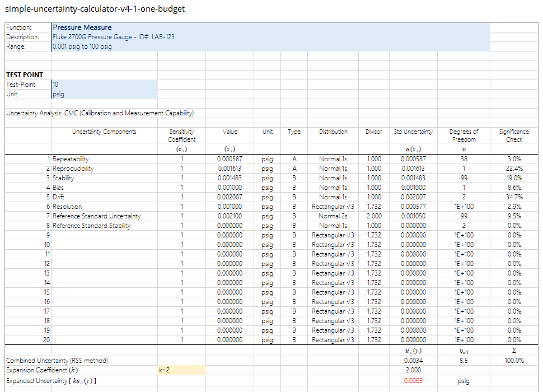Select the Stability degrees of freedom 99 cell
Viewport: 543px width, 392px height.
point(464,178)
